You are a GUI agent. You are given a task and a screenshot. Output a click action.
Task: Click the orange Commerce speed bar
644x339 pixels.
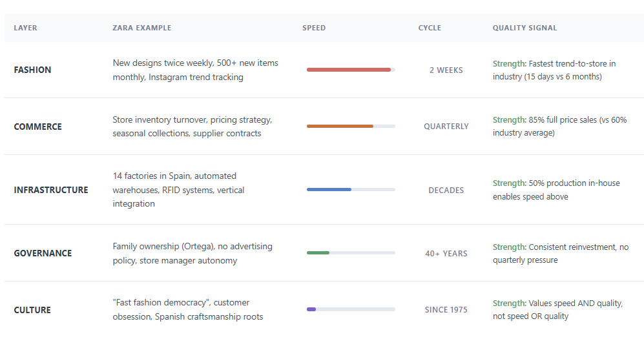(x=340, y=127)
